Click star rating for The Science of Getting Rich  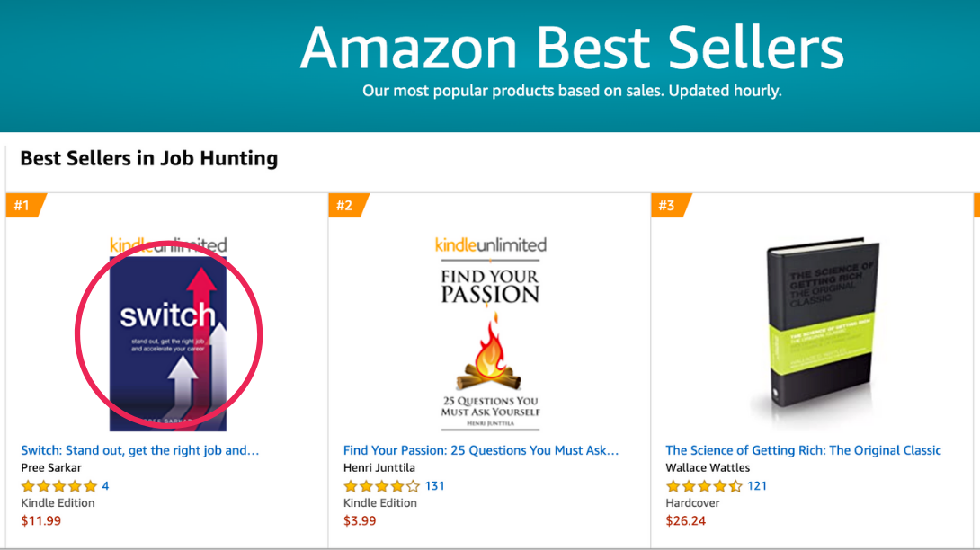703,486
